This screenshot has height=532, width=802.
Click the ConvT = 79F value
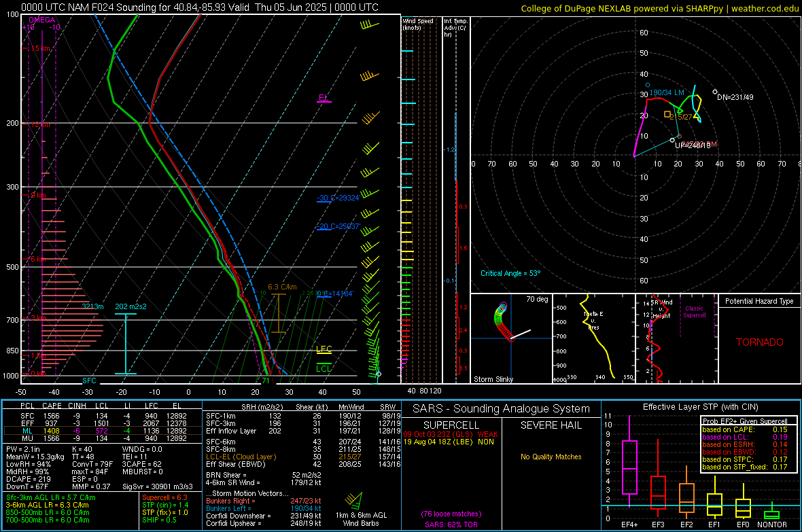click(92, 464)
